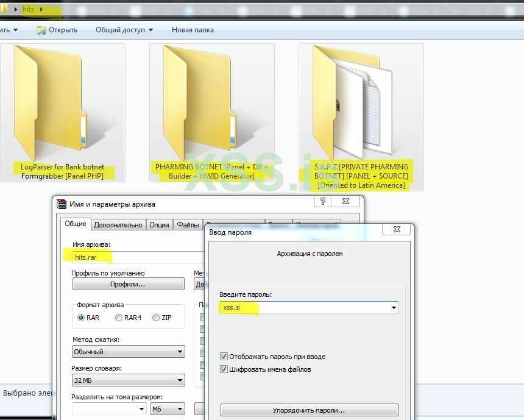
Task: Expand the breadcrumb arrow before hits
Action: 15,9
